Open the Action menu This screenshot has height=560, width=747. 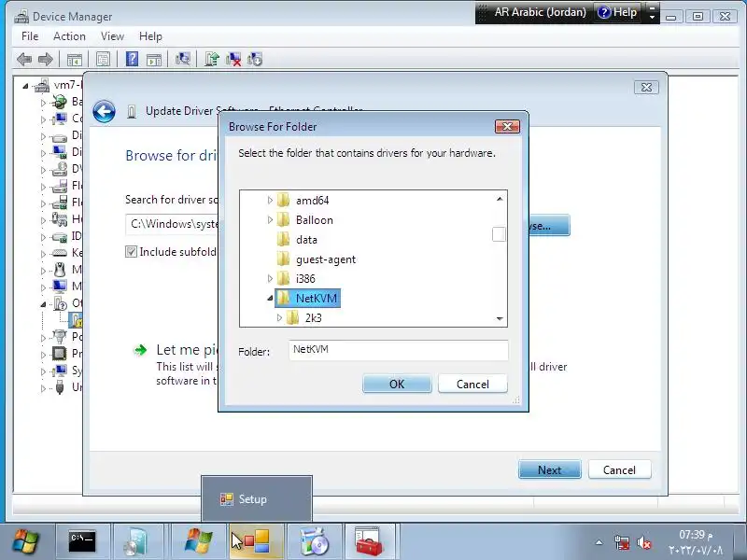[x=69, y=36]
